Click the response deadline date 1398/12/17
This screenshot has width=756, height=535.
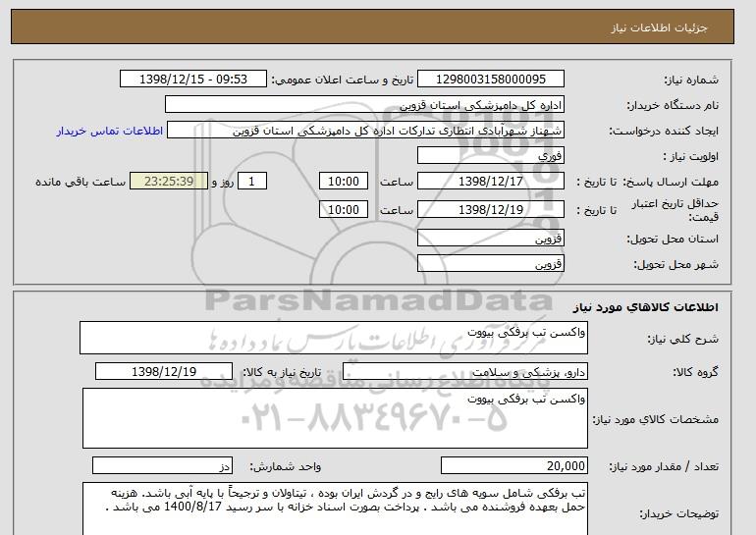click(490, 182)
